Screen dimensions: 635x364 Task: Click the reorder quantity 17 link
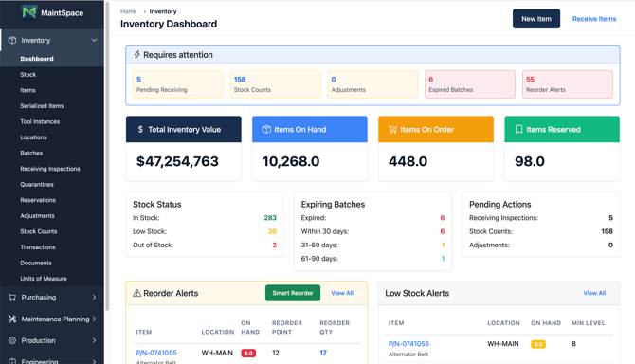(x=323, y=353)
